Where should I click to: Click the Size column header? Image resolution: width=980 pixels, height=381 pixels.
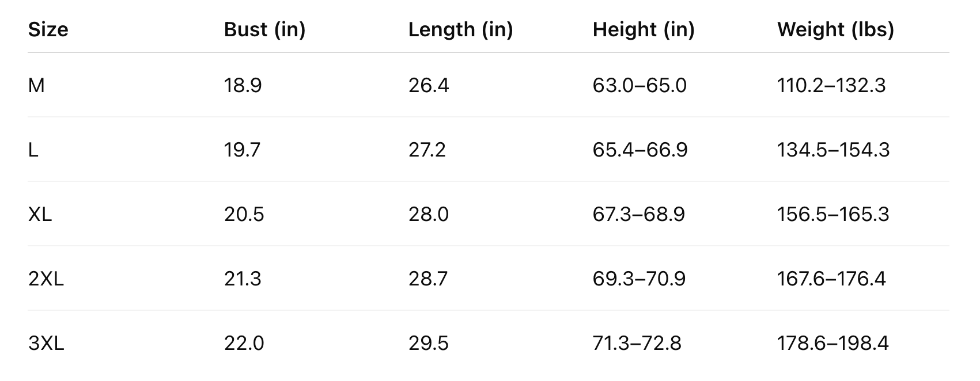coord(48,29)
